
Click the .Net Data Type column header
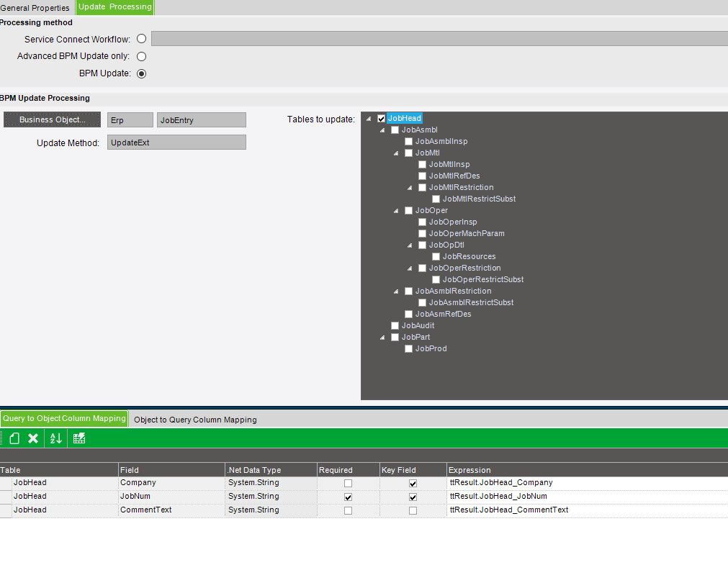pyautogui.click(x=271, y=470)
